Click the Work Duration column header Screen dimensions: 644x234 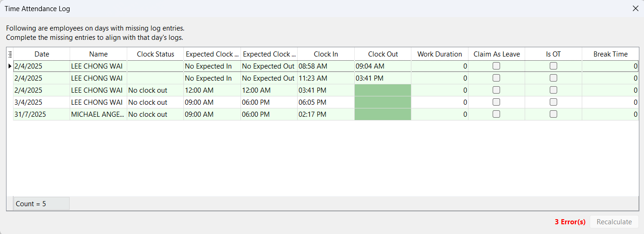tap(439, 54)
